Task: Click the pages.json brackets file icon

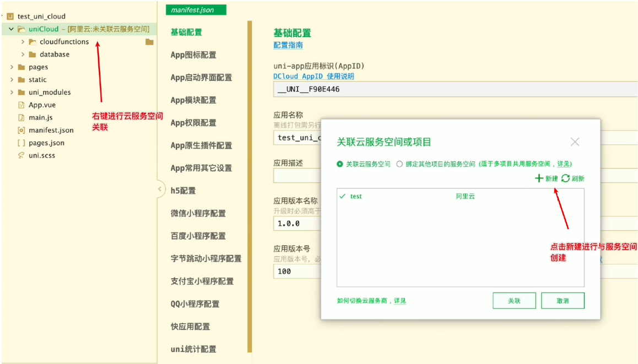Action: (21, 143)
